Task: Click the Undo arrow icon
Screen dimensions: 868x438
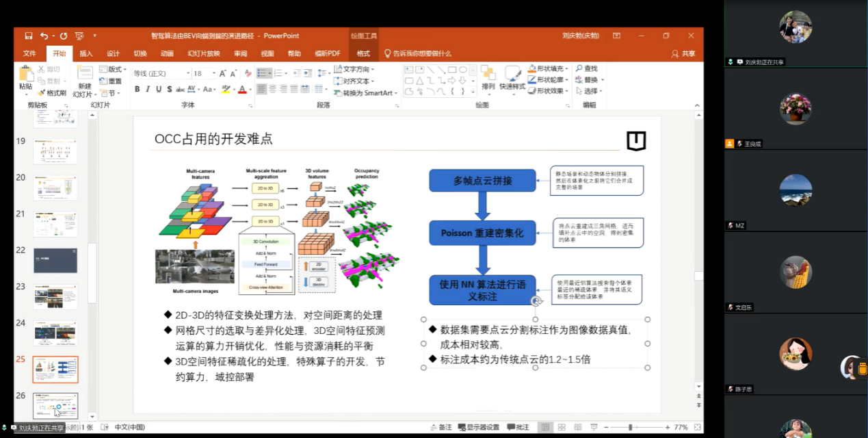Action: [x=44, y=36]
